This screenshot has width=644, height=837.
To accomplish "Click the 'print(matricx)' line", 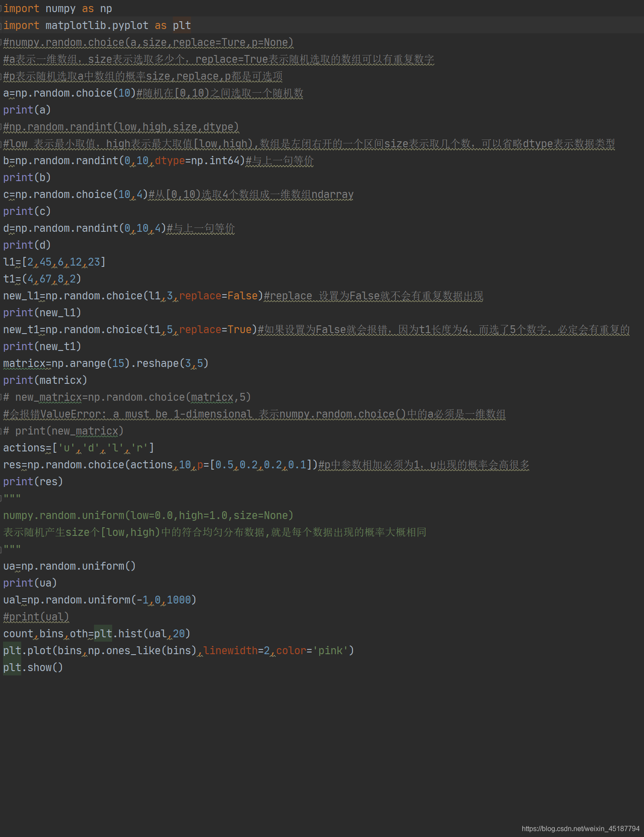I will pyautogui.click(x=45, y=380).
